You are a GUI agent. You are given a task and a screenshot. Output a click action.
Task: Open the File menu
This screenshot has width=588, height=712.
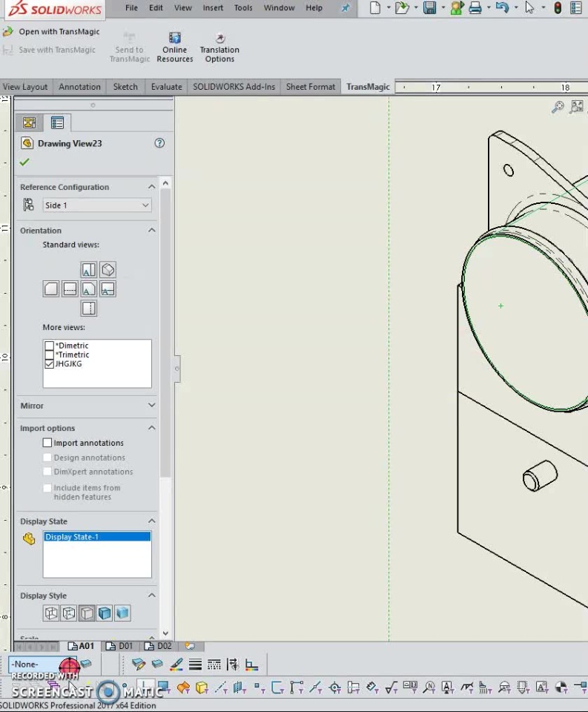pyautogui.click(x=131, y=7)
